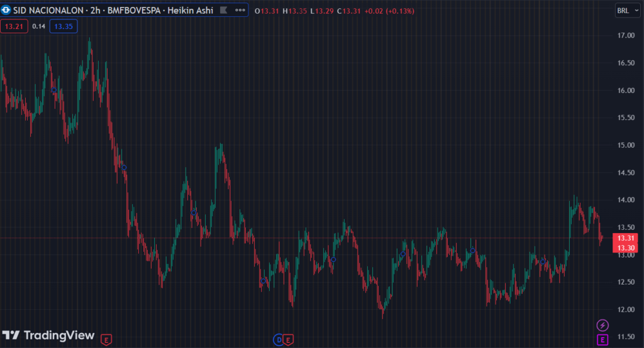The image size is (644, 348).
Task: Click the red E earnings marker beside TradingView logo
Action: tap(106, 340)
